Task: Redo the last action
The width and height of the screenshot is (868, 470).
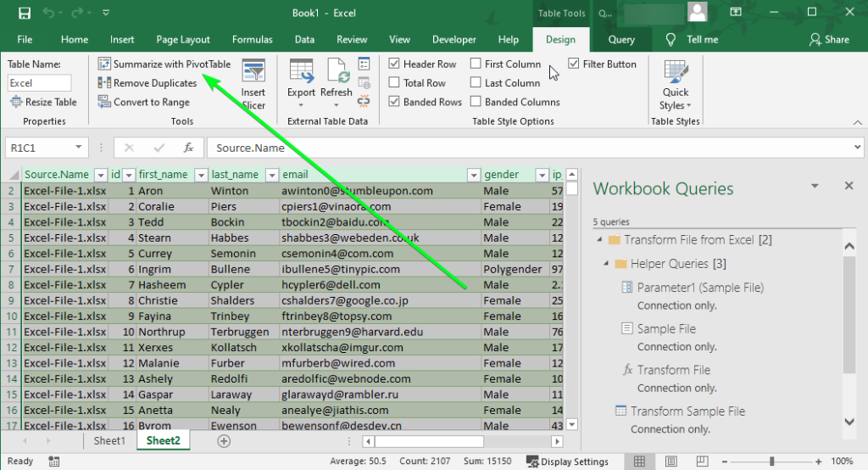Action: coord(77,13)
